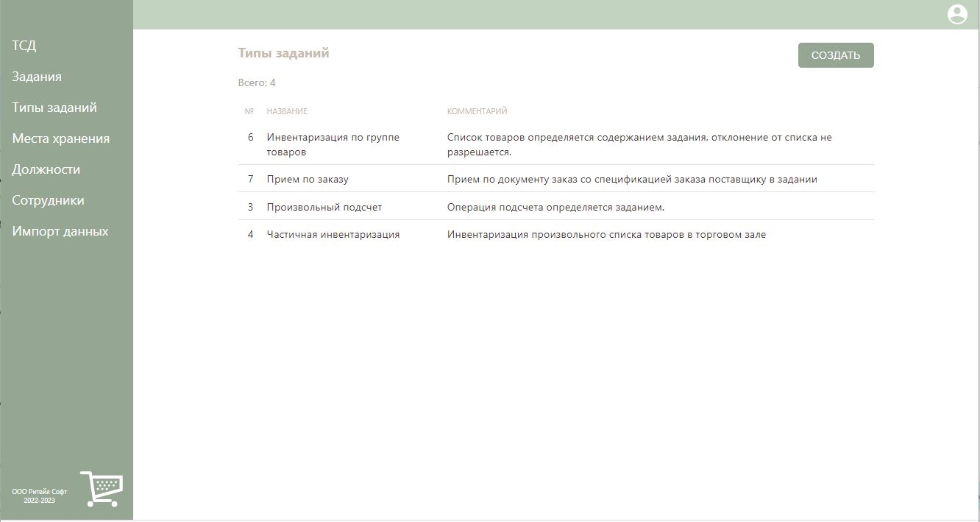Open the Инвентаризация по группе товаров row
The height and width of the screenshot is (522, 980).
click(556, 144)
